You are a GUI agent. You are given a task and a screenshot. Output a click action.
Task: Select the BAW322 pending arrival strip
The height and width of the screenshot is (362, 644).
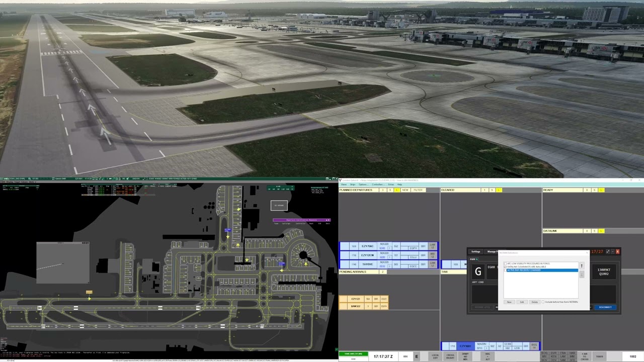(x=364, y=306)
